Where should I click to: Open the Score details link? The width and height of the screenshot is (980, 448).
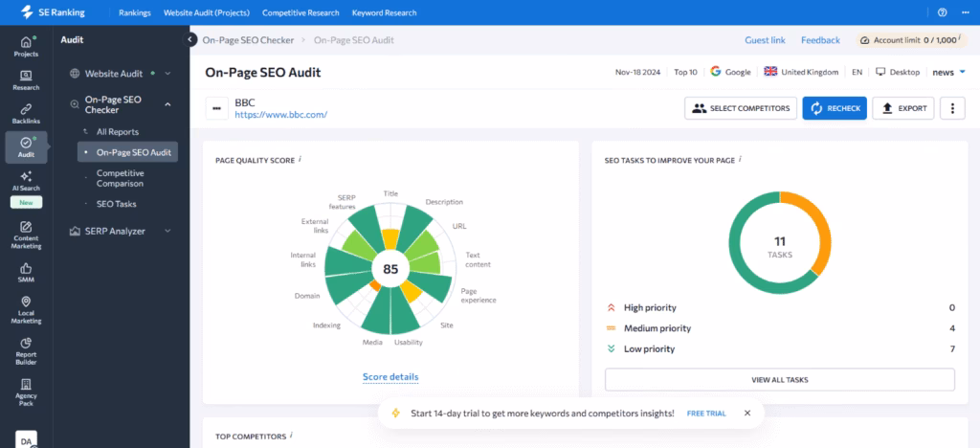tap(390, 377)
